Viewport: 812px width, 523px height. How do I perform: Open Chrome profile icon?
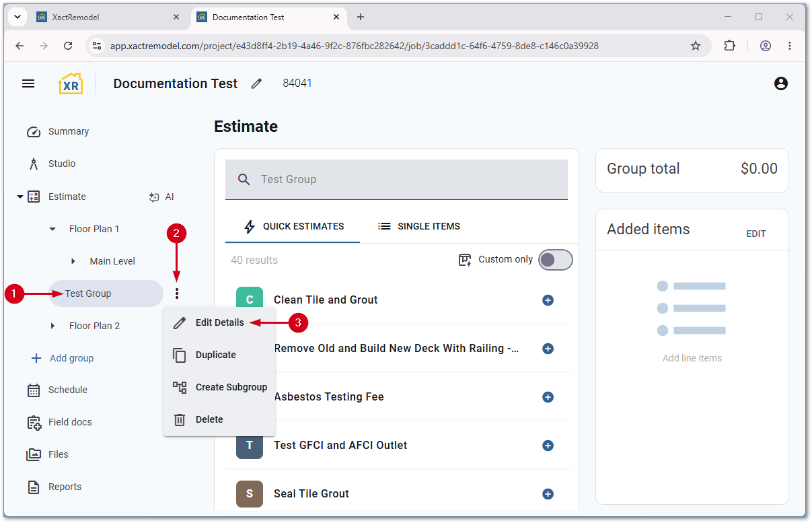tap(766, 46)
